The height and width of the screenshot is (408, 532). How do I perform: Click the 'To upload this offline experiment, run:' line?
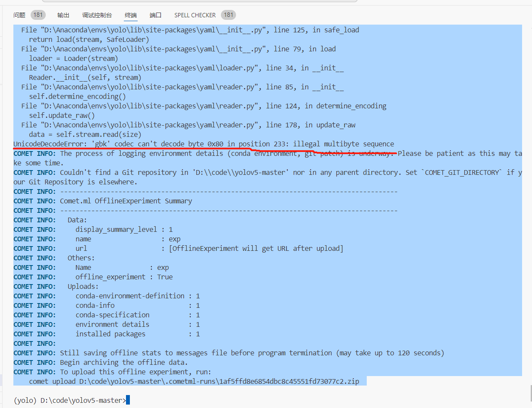(135, 372)
